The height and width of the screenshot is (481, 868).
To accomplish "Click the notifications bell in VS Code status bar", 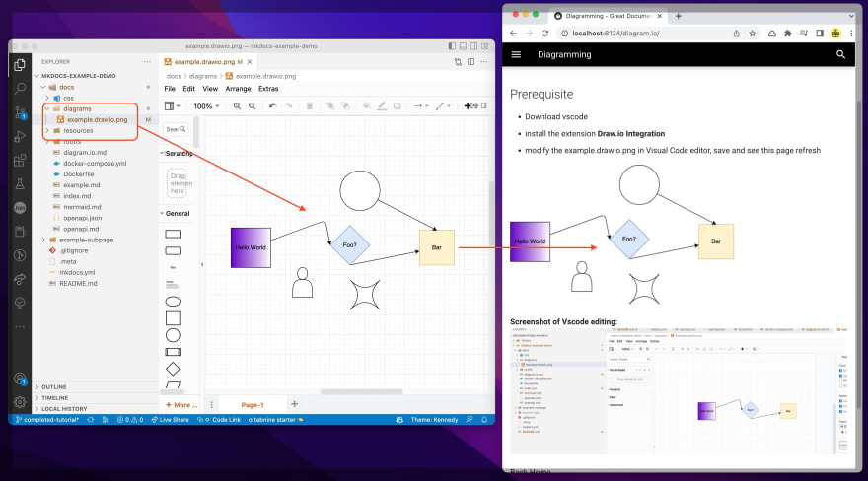I will (x=484, y=420).
